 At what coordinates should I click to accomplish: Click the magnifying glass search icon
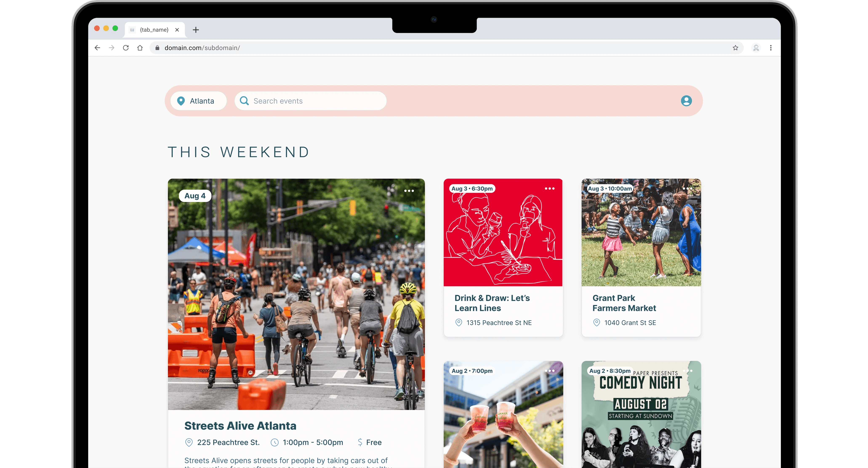(x=244, y=101)
